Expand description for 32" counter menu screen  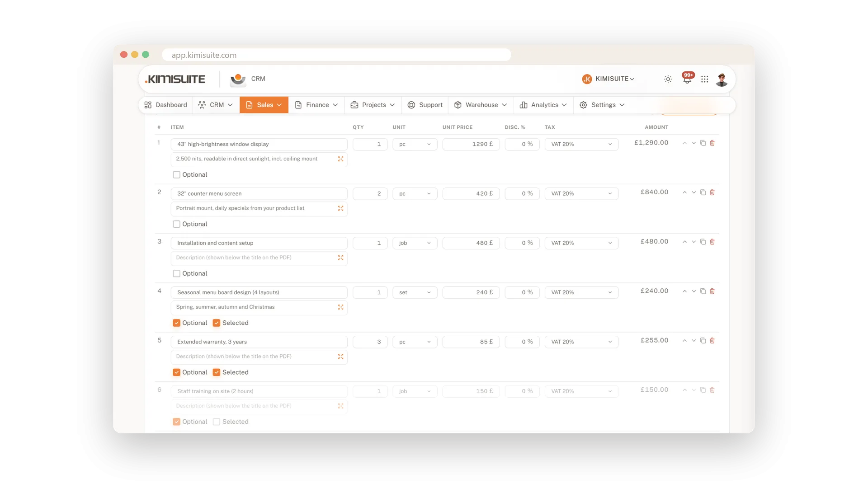[340, 208]
